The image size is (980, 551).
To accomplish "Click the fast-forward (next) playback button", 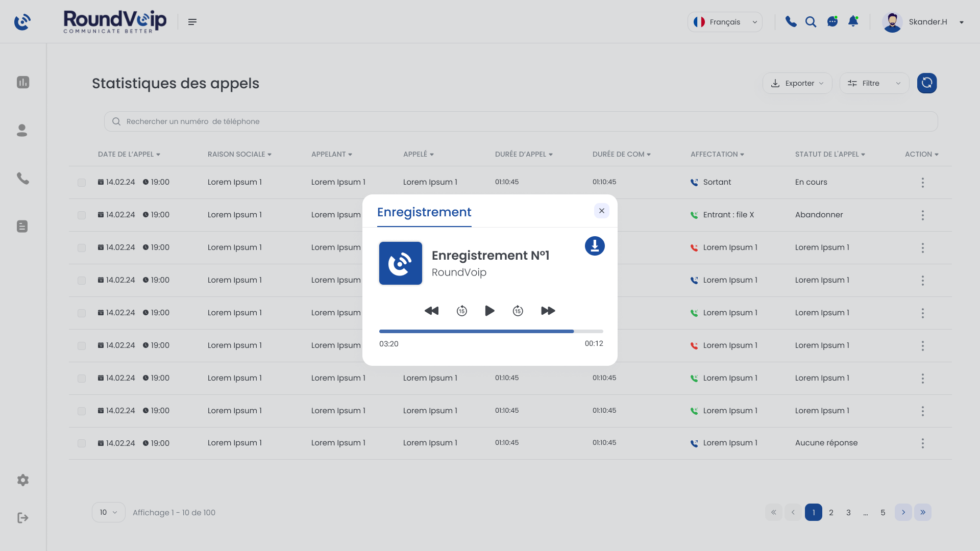I will [x=548, y=311].
